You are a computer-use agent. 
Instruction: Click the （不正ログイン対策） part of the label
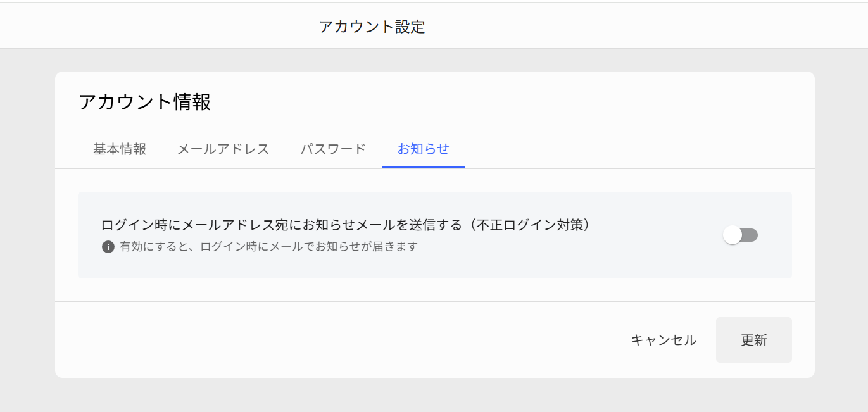(529, 225)
